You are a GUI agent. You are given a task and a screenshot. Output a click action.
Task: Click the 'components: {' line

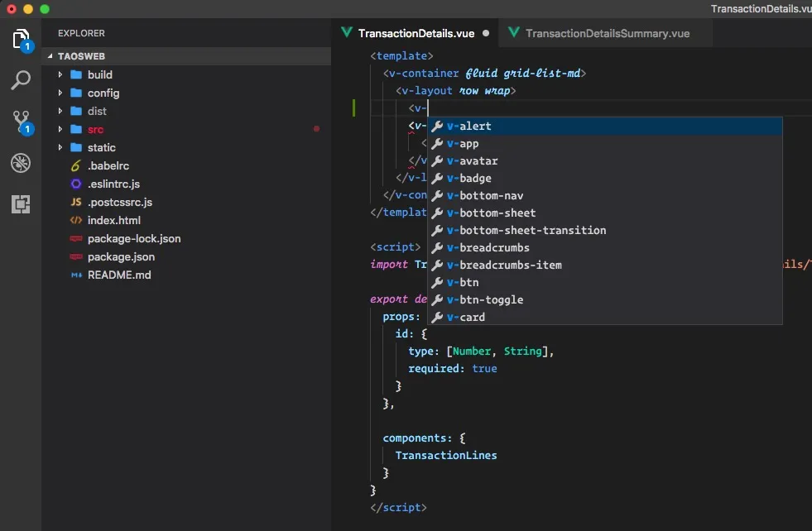[x=424, y=438]
